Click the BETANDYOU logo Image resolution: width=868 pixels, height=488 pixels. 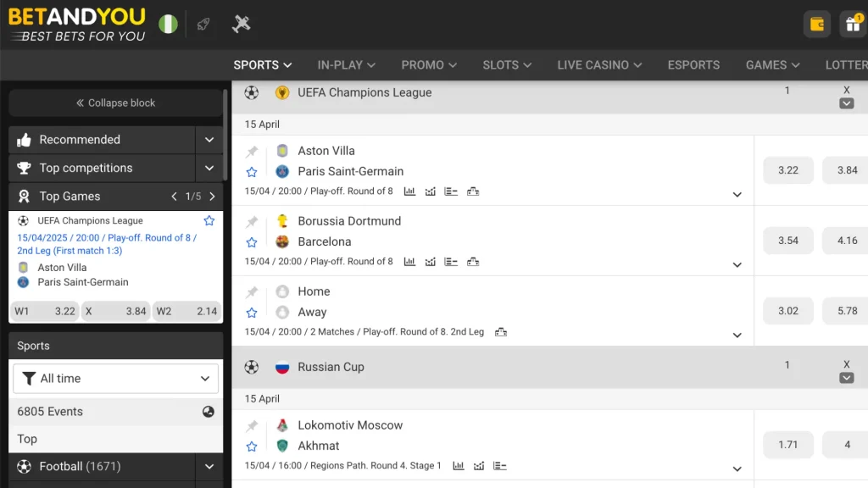[x=77, y=25]
